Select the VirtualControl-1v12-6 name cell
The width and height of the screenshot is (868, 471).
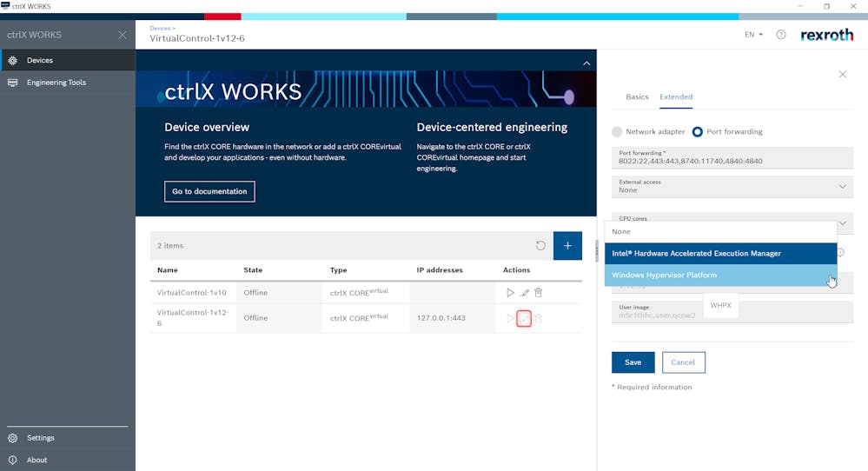[x=193, y=318]
